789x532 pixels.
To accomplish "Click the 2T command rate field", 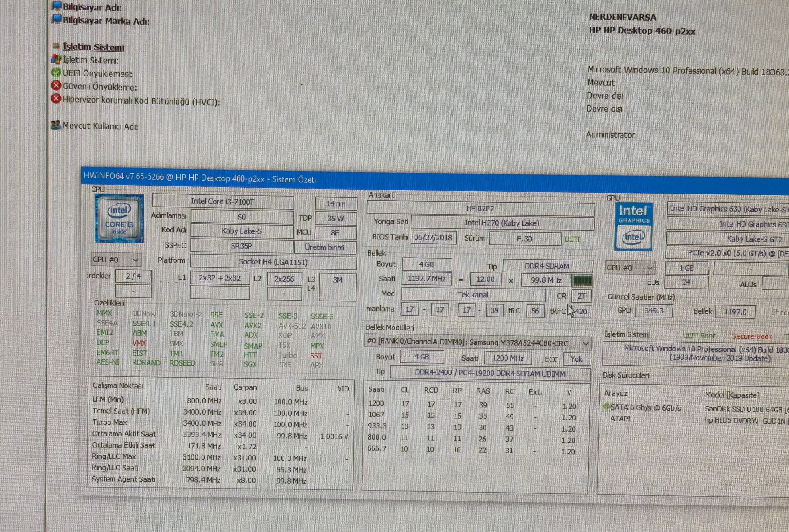I will tap(581, 296).
